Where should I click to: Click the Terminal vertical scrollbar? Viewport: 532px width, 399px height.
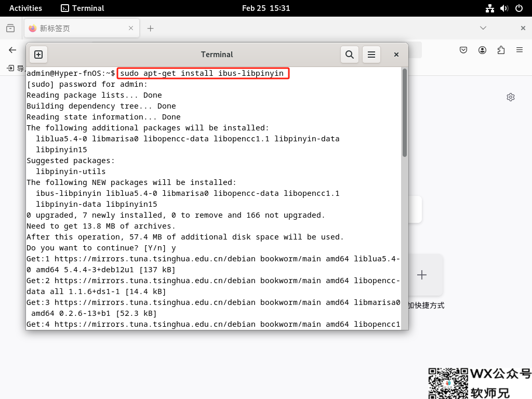(x=404, y=113)
